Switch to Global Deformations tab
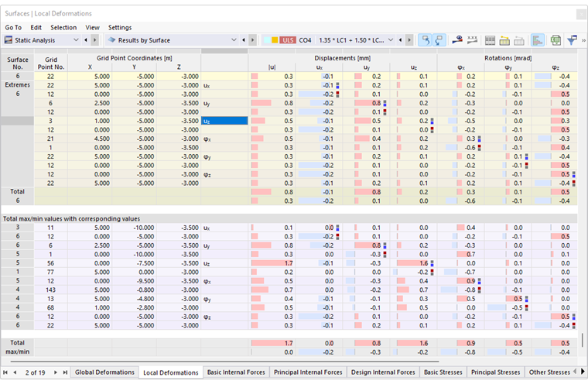Viewport: 588px width, 384px height. pos(104,372)
